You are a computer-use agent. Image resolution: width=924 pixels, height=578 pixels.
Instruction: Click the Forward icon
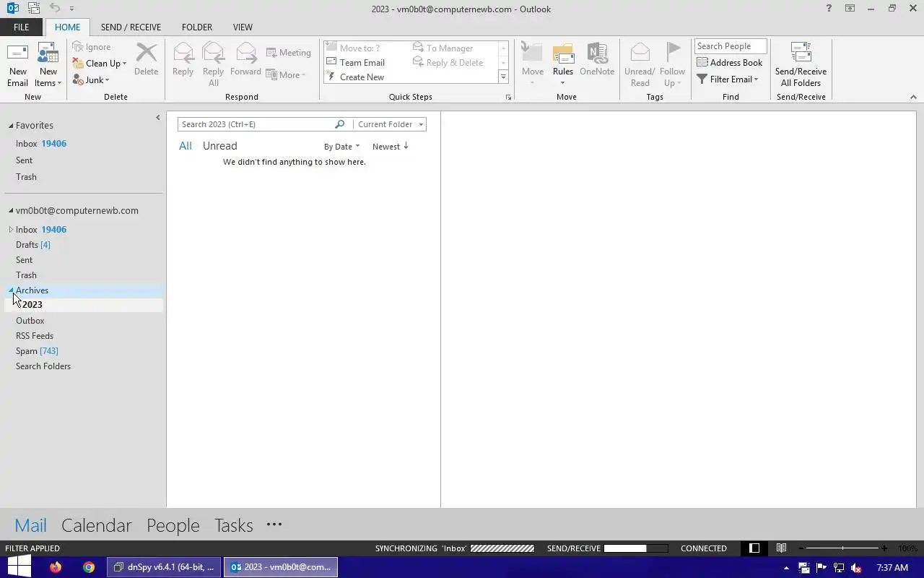245,59
